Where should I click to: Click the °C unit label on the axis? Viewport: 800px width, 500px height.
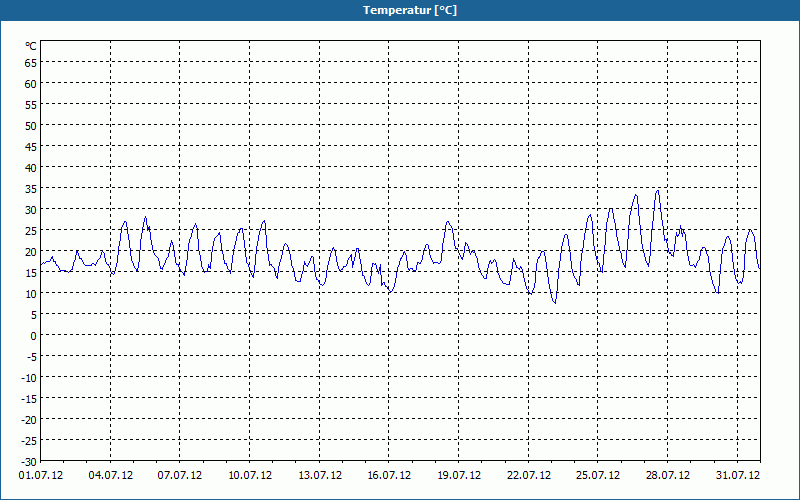coord(31,46)
